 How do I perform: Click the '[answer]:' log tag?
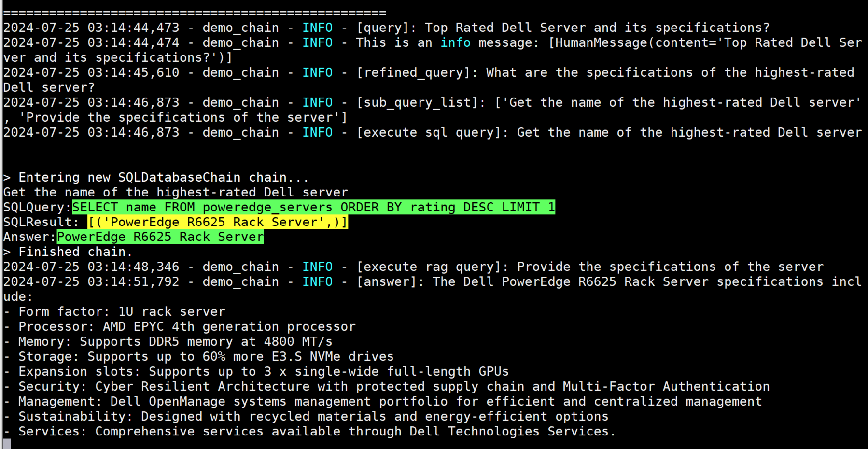pyautogui.click(x=390, y=282)
